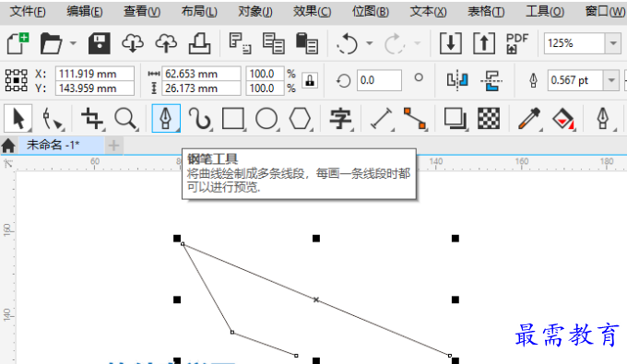This screenshot has width=627, height=364.
Task: Edit the height field 26.173 mm
Action: [201, 88]
